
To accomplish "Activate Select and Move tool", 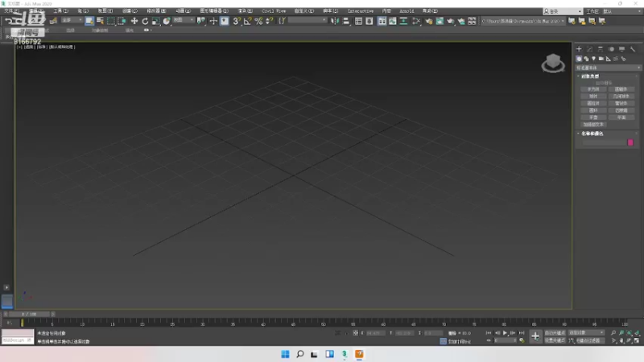I will (134, 21).
